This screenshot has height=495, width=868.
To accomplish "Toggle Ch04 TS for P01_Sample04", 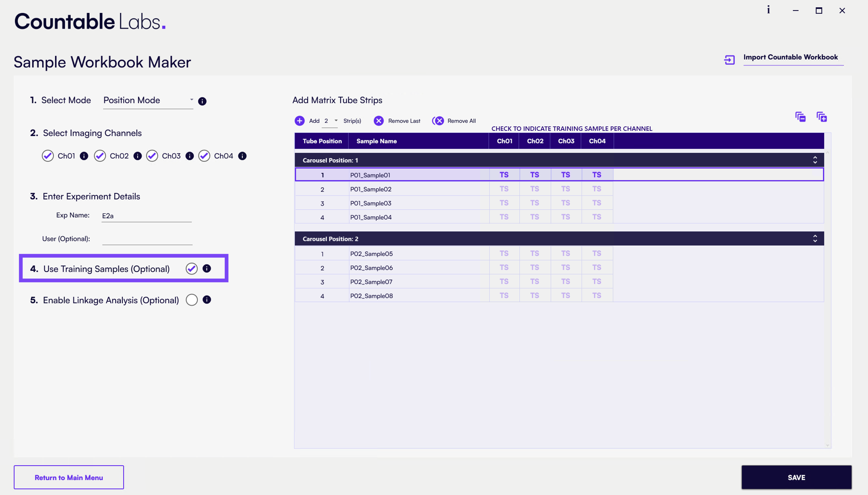I will click(x=597, y=217).
